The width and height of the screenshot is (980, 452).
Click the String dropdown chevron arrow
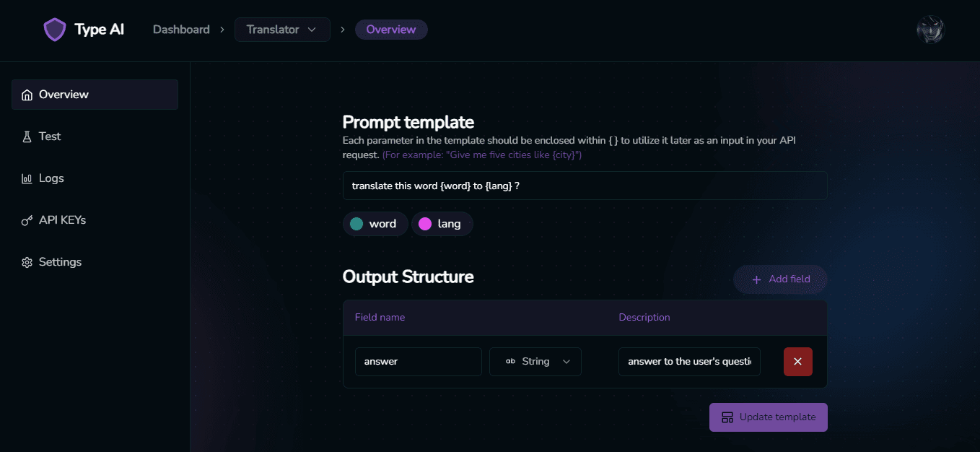pos(566,362)
